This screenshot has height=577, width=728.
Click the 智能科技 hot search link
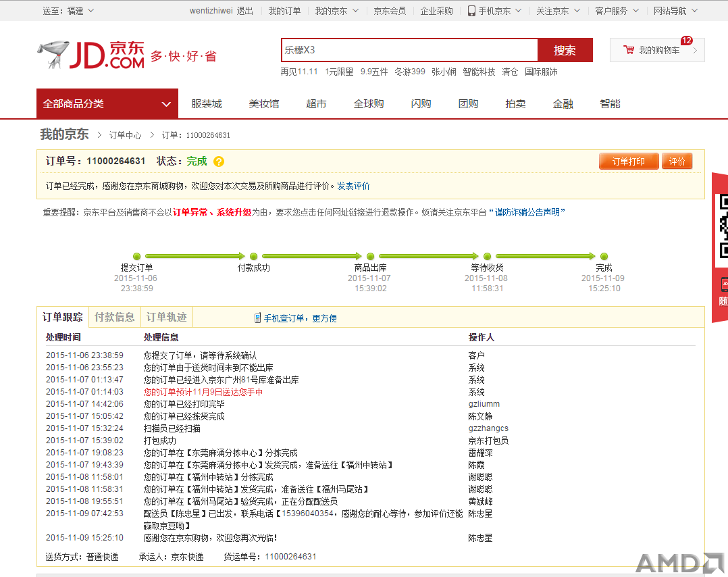click(x=479, y=72)
